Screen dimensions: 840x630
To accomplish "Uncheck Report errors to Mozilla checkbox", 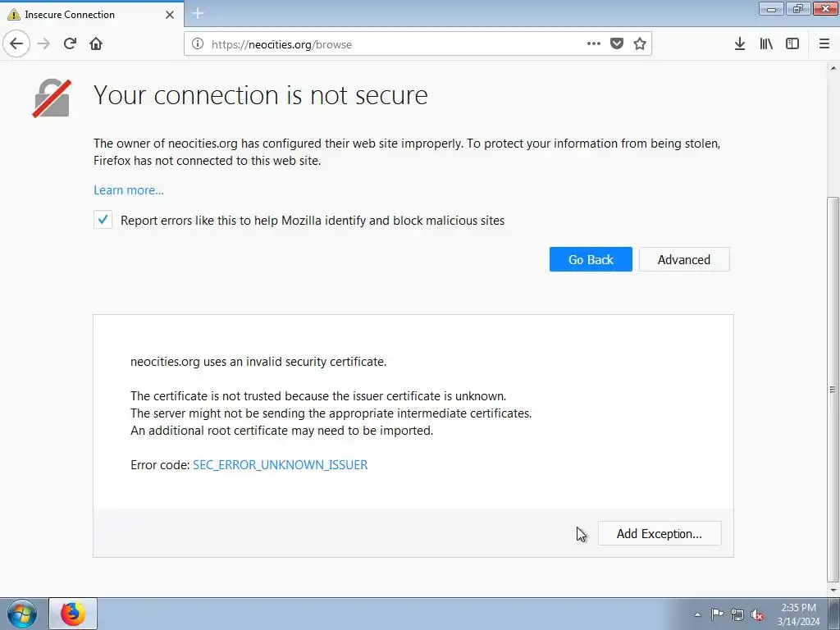I will (103, 220).
